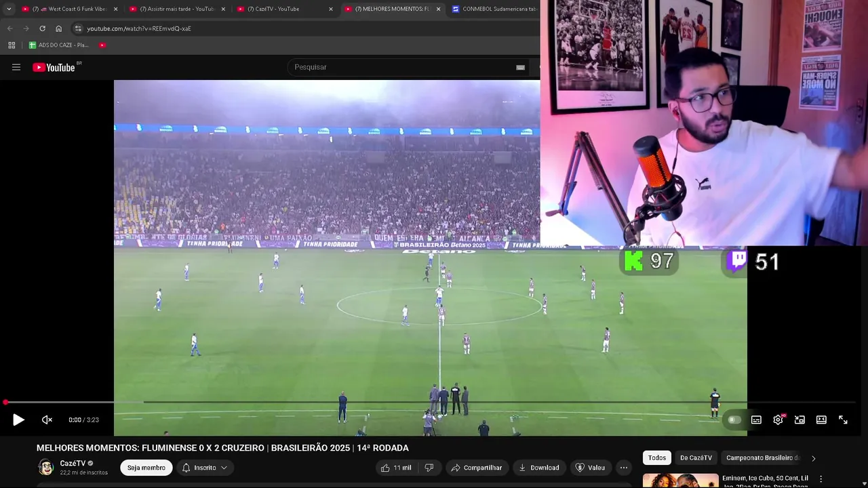
Task: Play the Fluminense x Cruzeiro video
Action: click(18, 420)
